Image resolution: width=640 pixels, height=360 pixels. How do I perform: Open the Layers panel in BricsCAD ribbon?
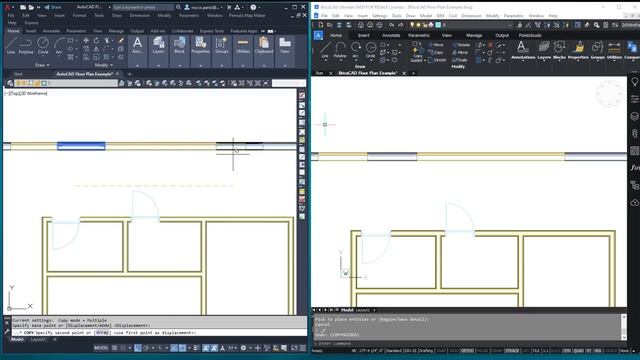tap(544, 50)
